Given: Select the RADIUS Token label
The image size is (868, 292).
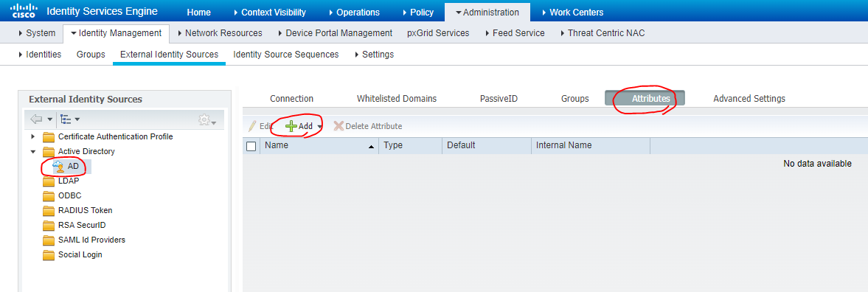Looking at the screenshot, I should 86,210.
